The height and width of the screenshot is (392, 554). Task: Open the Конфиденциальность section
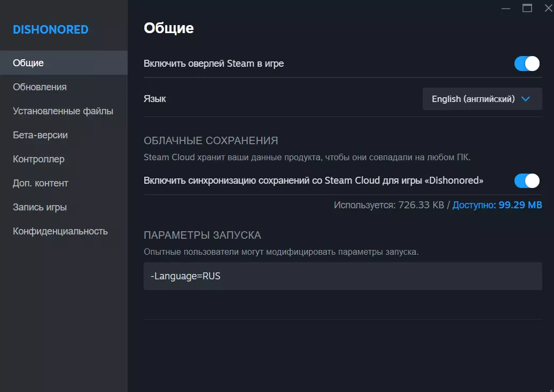click(60, 231)
